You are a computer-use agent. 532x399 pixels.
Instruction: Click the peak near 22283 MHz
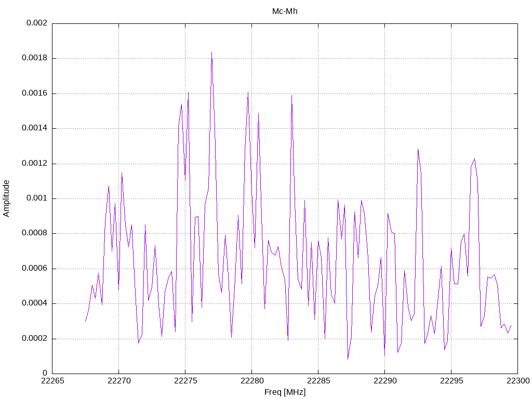point(291,96)
